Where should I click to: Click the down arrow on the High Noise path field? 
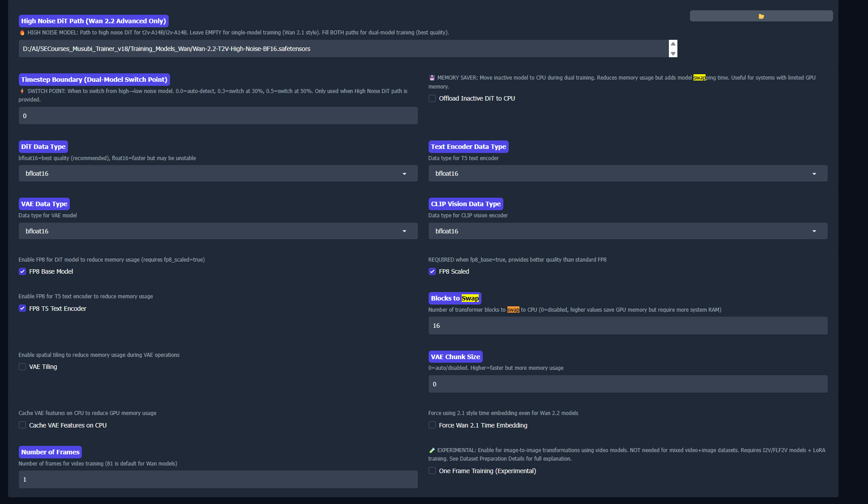(673, 53)
